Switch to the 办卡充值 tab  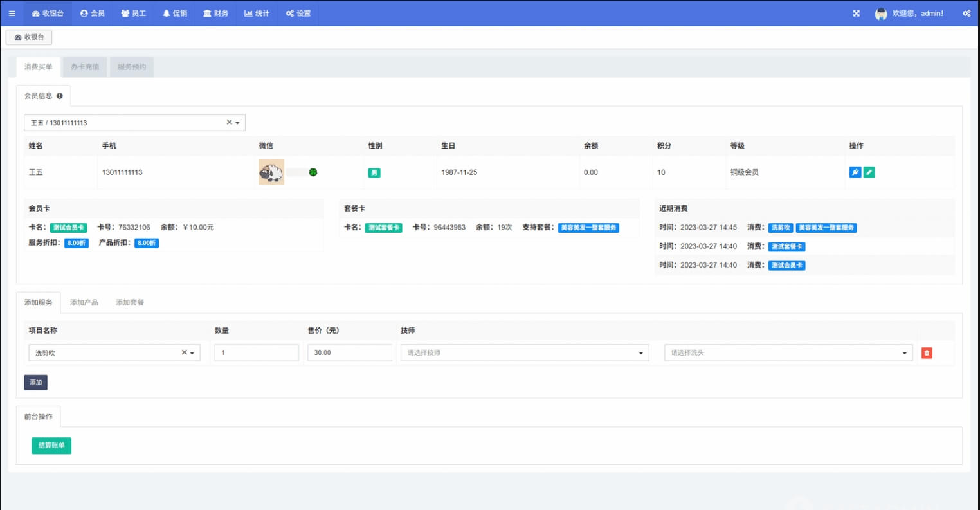(x=85, y=67)
